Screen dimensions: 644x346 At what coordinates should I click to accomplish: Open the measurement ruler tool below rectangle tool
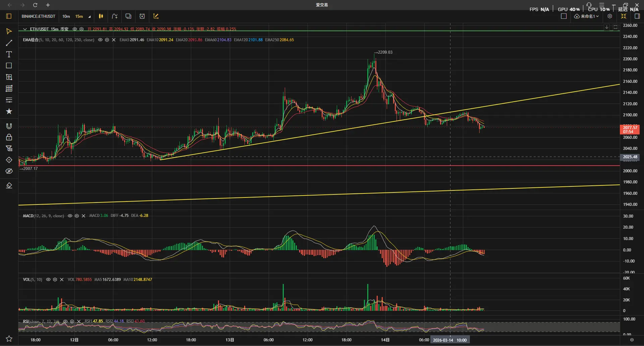tap(9, 77)
